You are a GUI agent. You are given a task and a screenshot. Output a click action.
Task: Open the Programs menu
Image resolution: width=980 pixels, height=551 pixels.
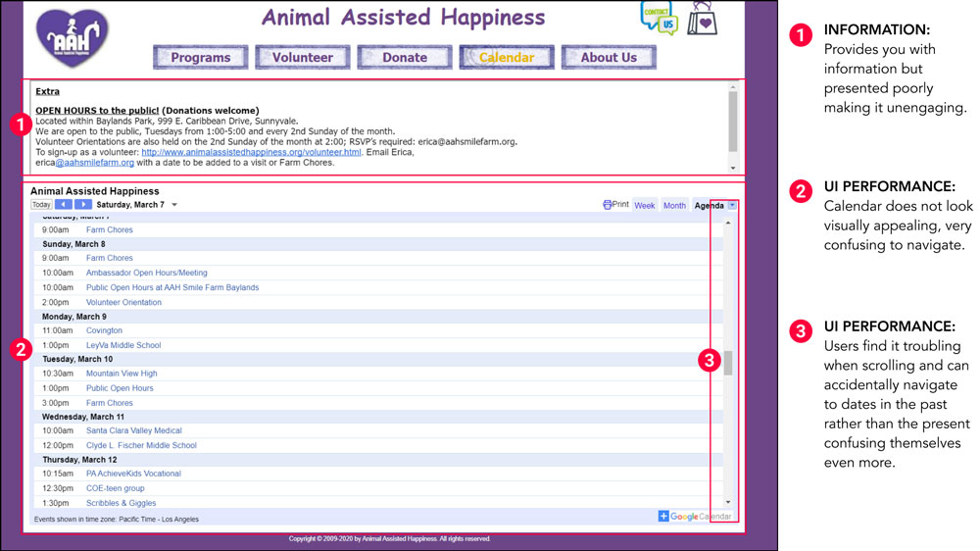click(201, 58)
